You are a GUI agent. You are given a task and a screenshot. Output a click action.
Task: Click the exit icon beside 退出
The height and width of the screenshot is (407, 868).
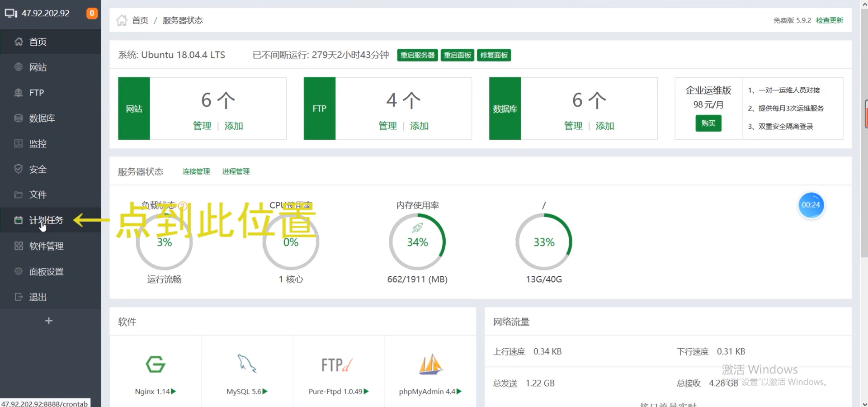click(19, 297)
